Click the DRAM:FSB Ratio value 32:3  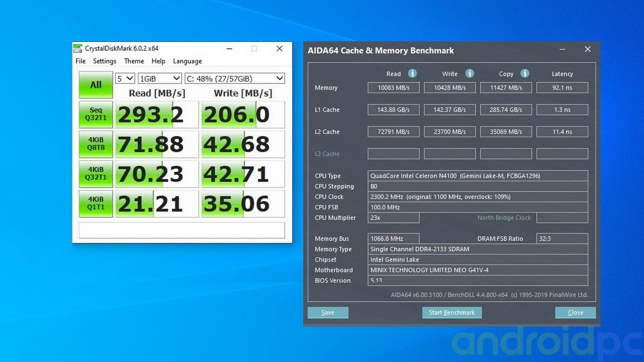(x=562, y=239)
